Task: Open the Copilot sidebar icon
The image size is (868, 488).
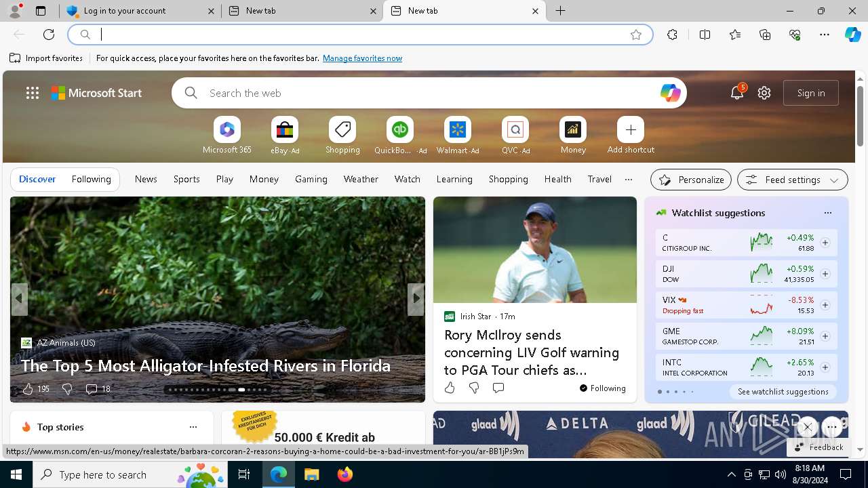Action: [x=852, y=35]
